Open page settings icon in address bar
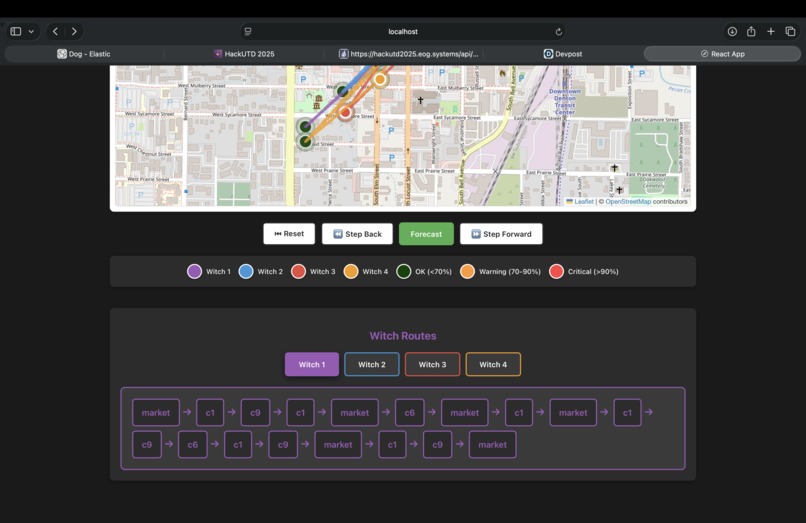806x523 pixels. (248, 31)
